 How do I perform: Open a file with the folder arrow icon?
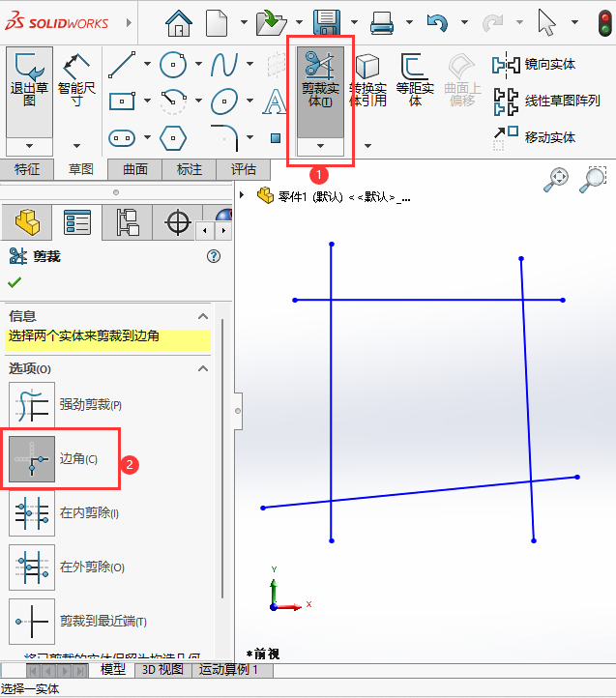tap(271, 23)
